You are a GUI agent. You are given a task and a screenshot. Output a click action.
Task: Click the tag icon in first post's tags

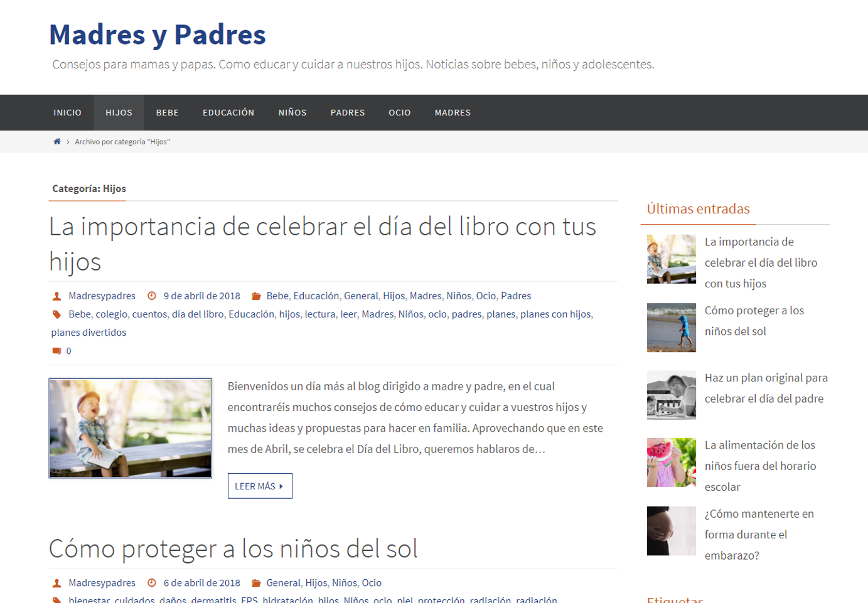(x=56, y=314)
